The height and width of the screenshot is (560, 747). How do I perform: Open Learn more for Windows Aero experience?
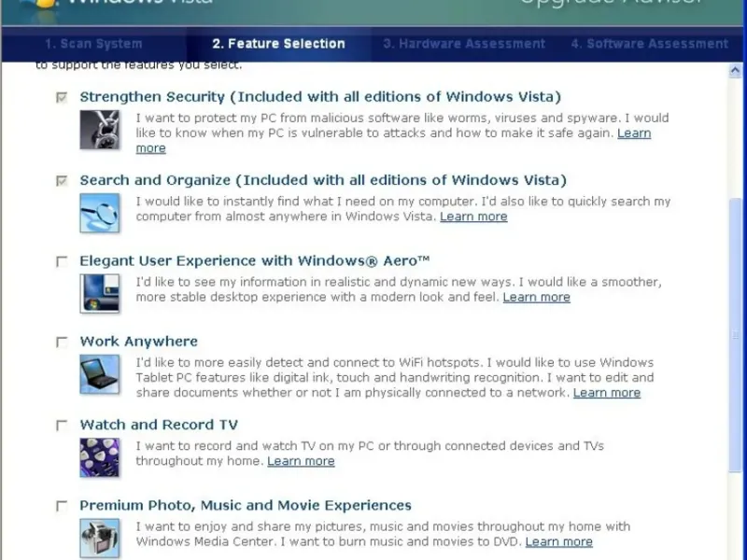[x=536, y=297]
